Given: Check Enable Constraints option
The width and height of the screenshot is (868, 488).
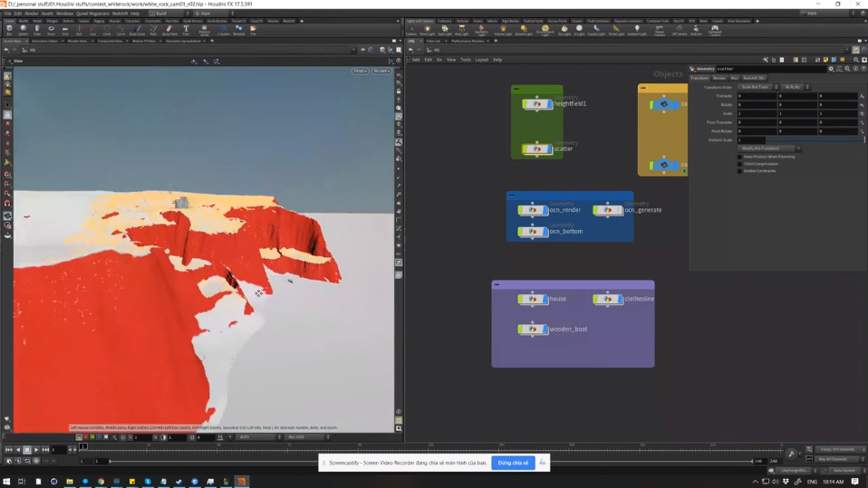Looking at the screenshot, I should [x=740, y=171].
